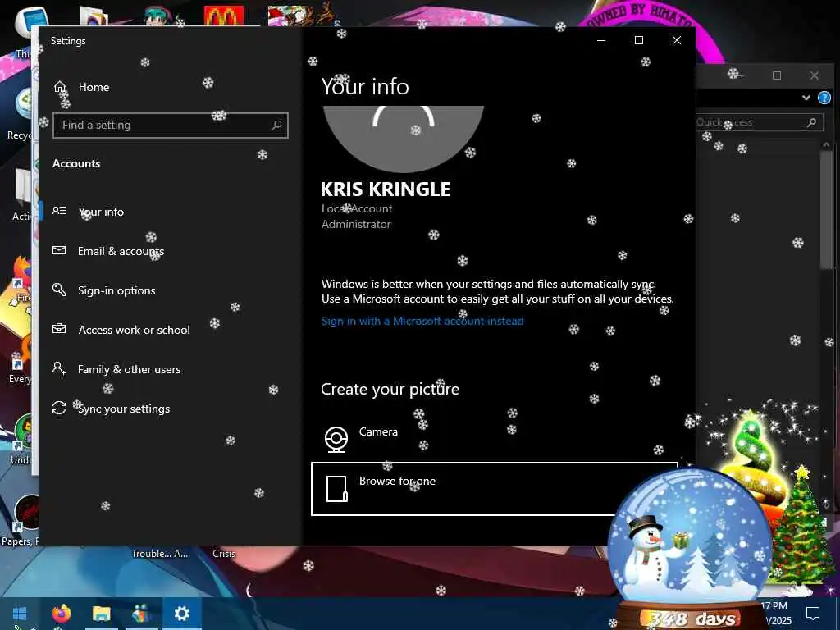Viewport: 840px width, 630px height.
Task: Expand the ribbon chevron in background window
Action: point(806,98)
